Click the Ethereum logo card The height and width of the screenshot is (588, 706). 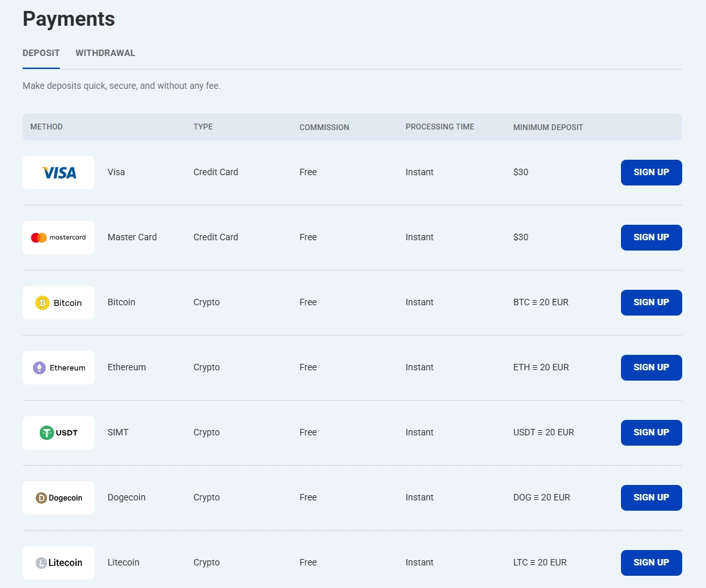[59, 367]
